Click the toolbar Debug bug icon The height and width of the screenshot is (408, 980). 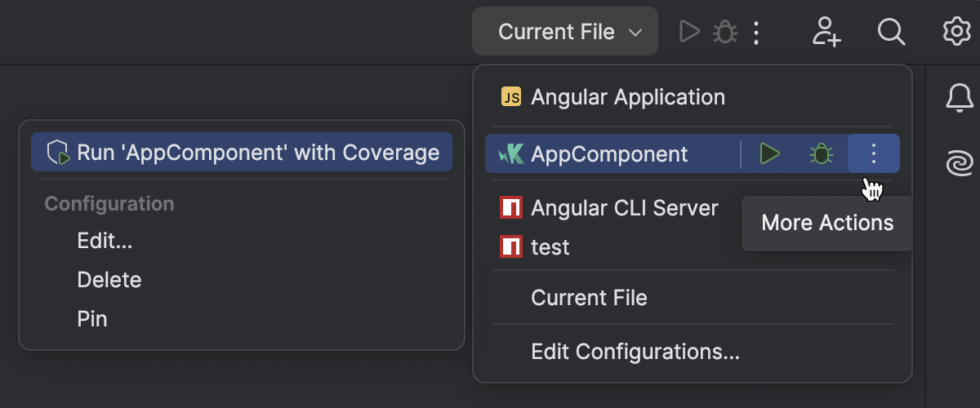[x=725, y=32]
